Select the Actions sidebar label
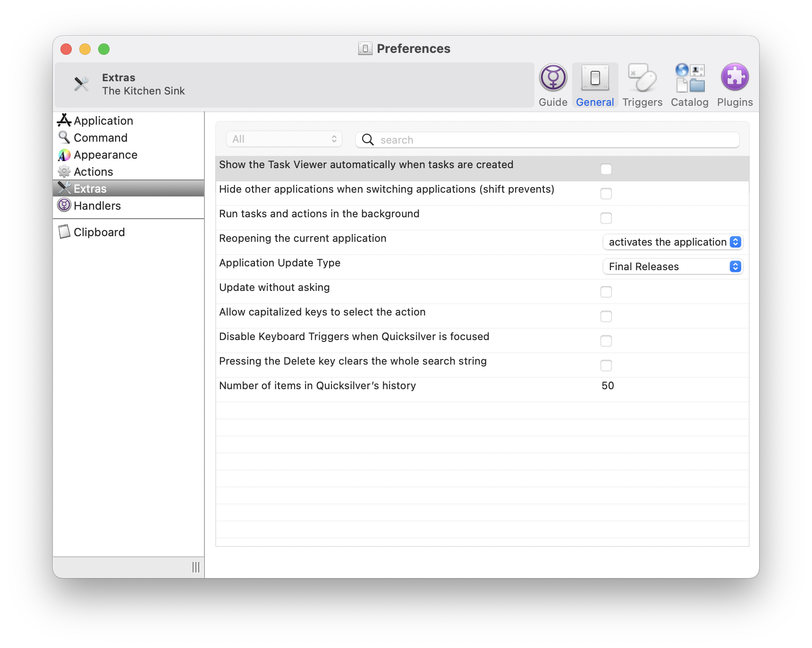The height and width of the screenshot is (648, 812). 93,172
